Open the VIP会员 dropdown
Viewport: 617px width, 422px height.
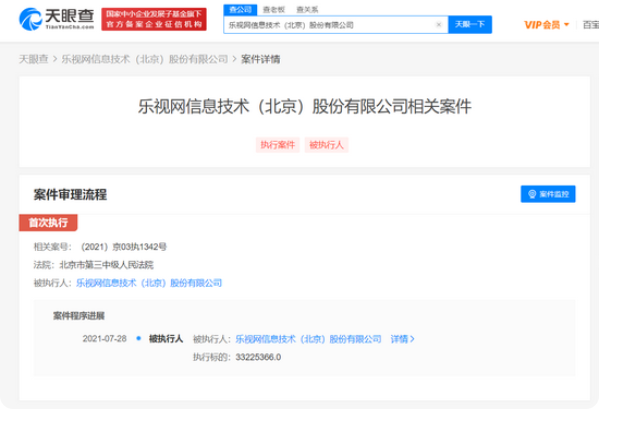coord(547,25)
